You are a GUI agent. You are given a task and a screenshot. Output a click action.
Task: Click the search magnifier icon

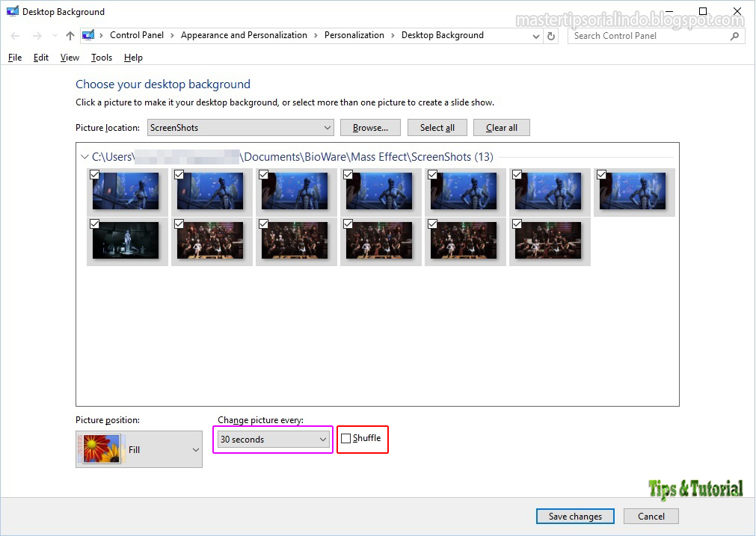[x=734, y=36]
